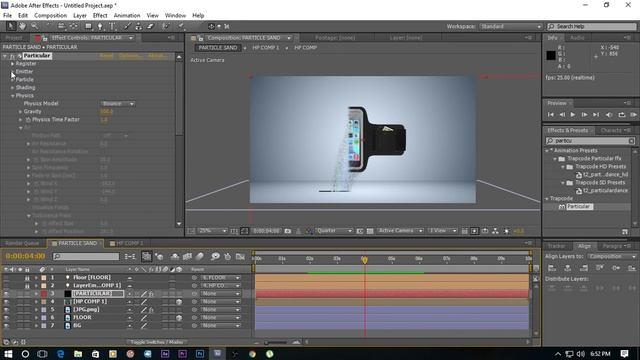This screenshot has height=360, width=640.
Task: Select the Eraser tool
Action: [150, 26]
